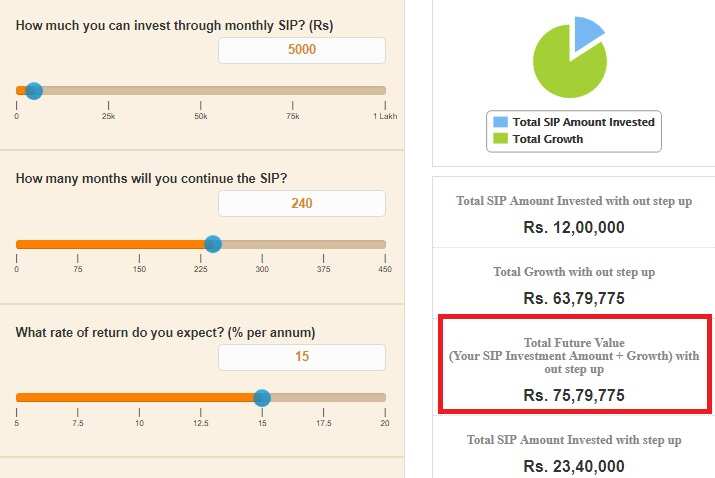The width and height of the screenshot is (715, 478).
Task: Click the green growth slice of pie chart
Action: point(563,68)
